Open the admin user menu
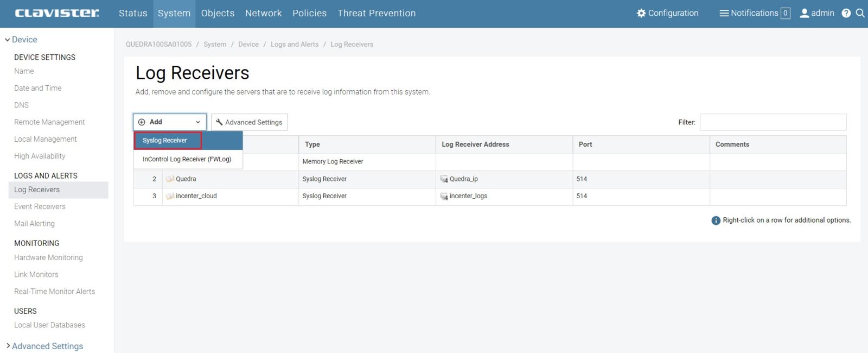Screen dimensions: 868x353 [817, 13]
